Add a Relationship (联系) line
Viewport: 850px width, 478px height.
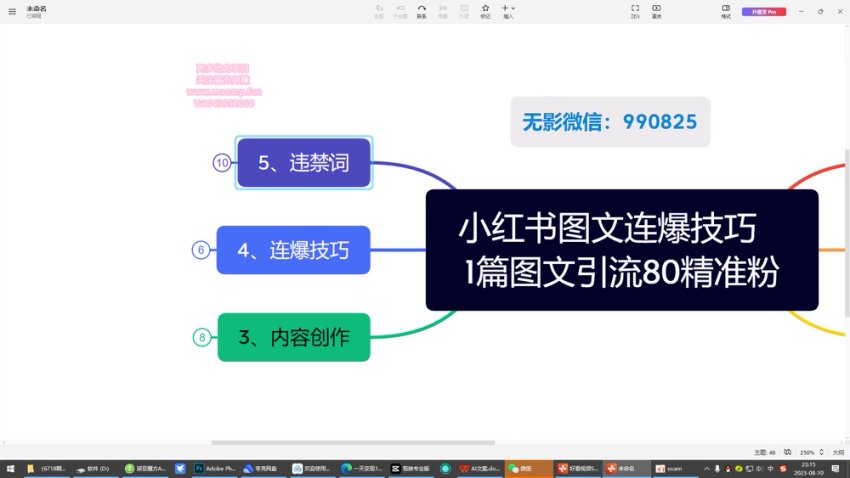(421, 10)
